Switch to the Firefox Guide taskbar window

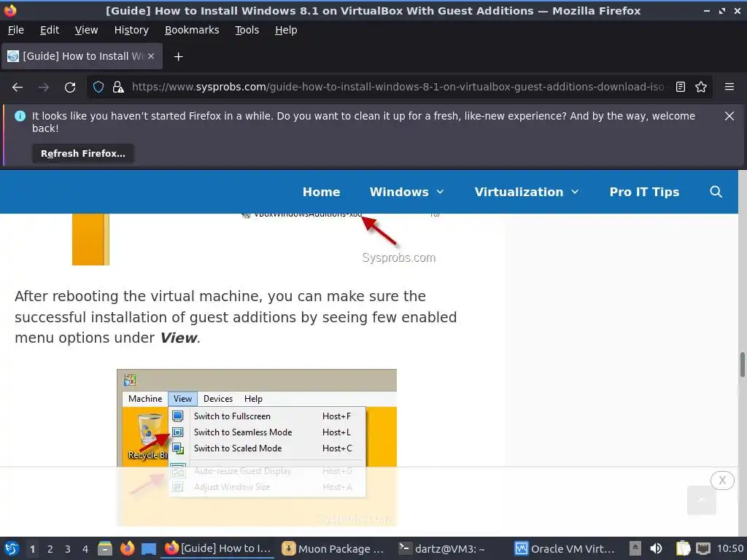pos(219,548)
